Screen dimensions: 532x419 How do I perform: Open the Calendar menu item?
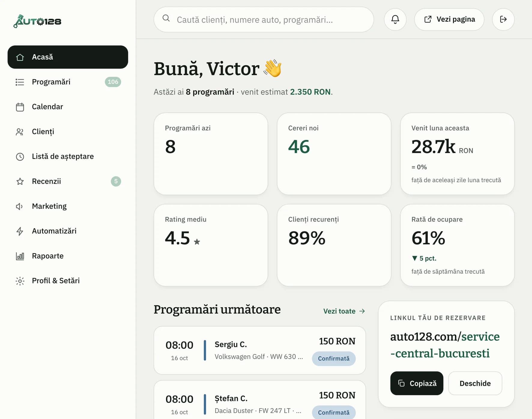point(68,107)
